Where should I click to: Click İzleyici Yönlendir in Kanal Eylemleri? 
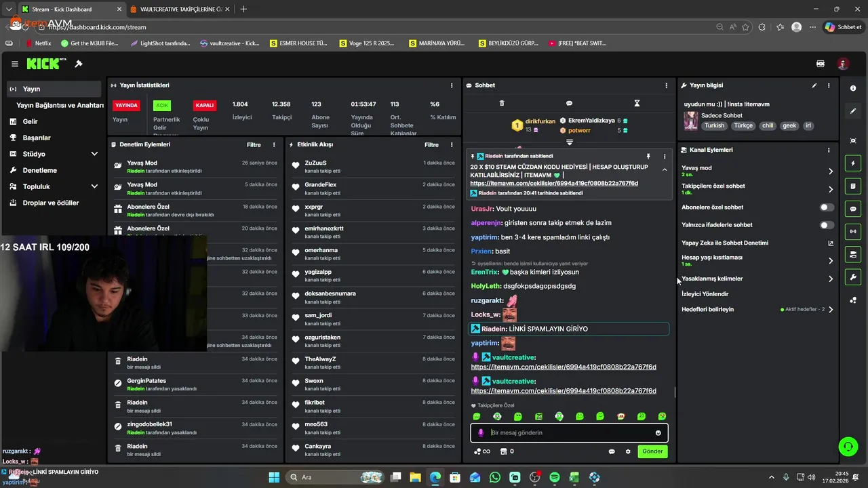tap(705, 294)
